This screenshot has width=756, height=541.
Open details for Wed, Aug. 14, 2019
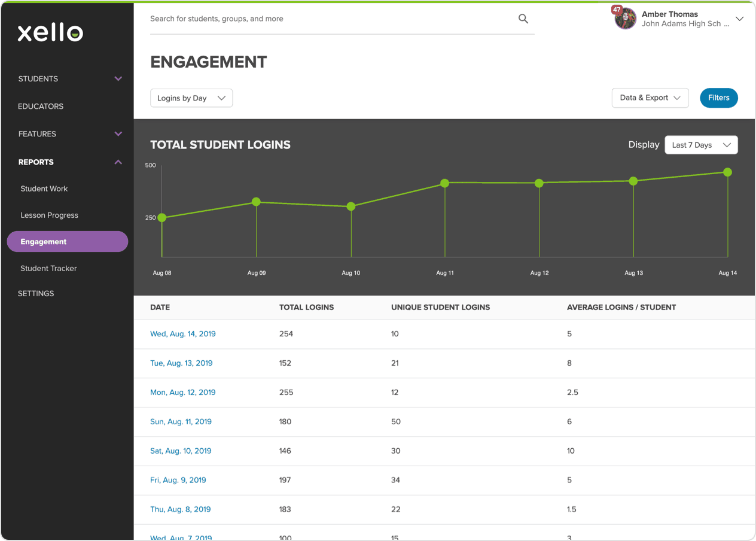coord(183,333)
